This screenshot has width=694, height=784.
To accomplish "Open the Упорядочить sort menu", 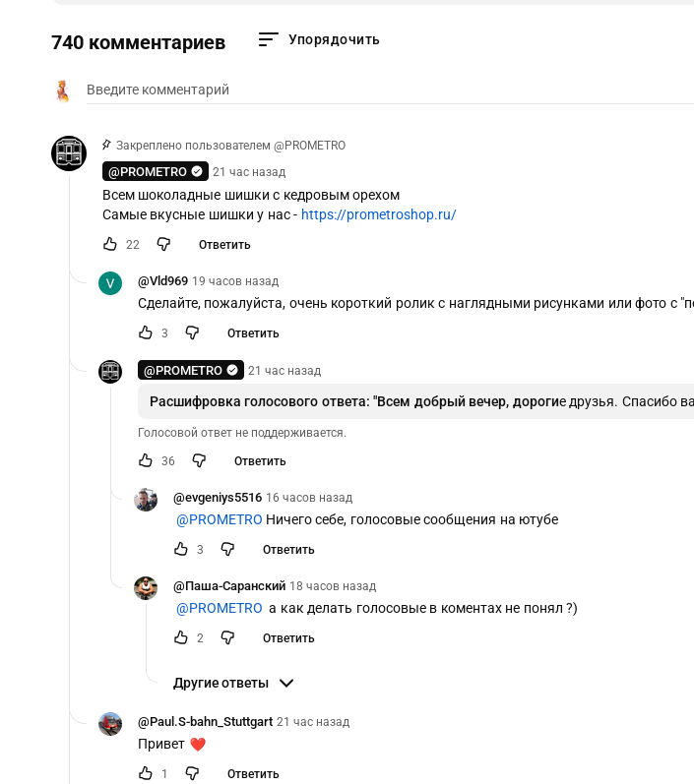I will (319, 39).
